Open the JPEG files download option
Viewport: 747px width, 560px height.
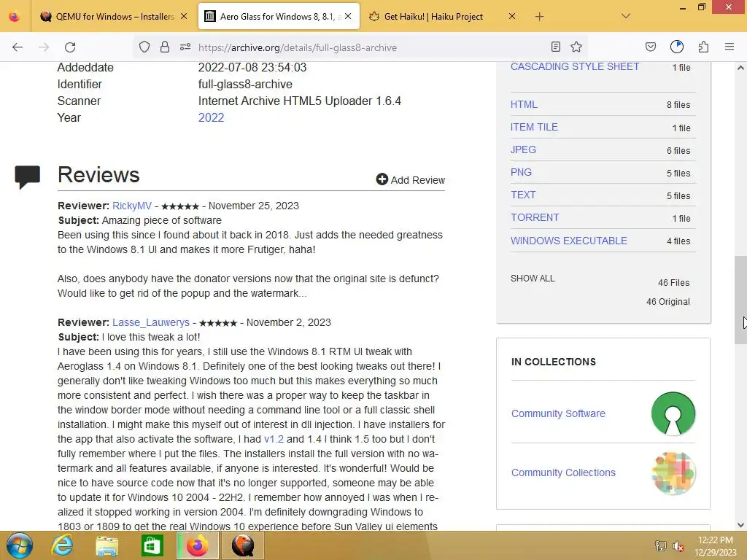[523, 149]
